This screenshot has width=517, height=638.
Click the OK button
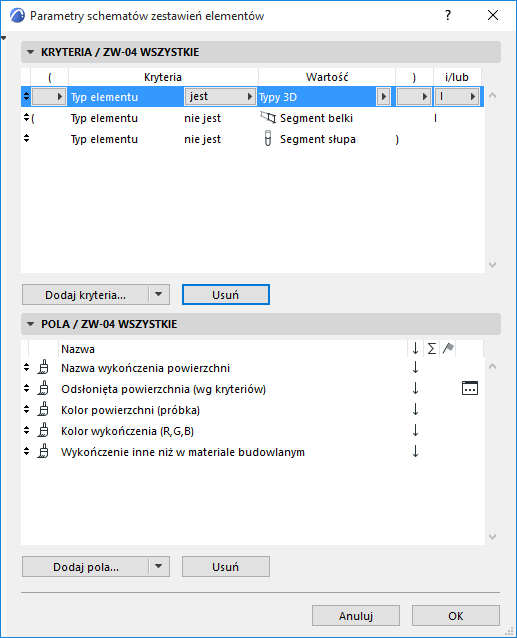pos(456,616)
